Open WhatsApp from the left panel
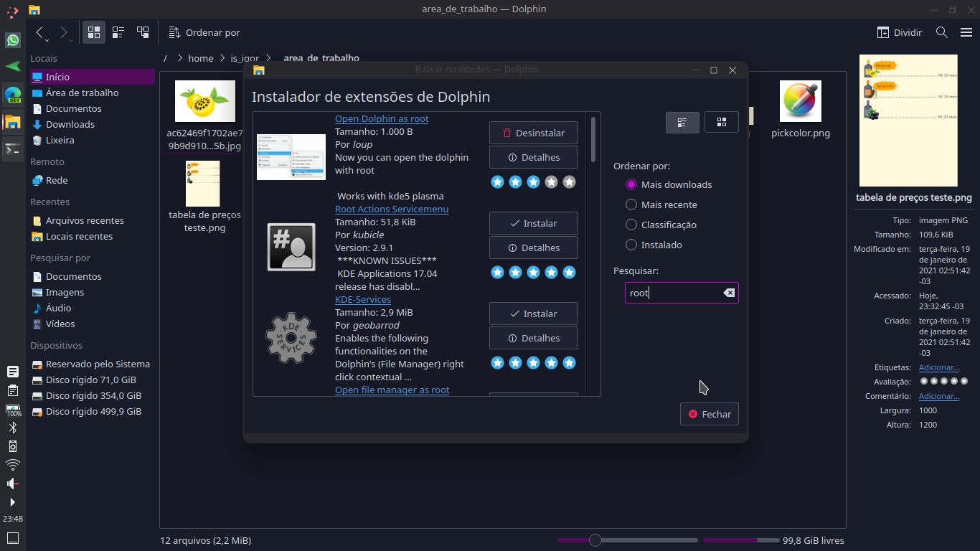 (x=13, y=40)
